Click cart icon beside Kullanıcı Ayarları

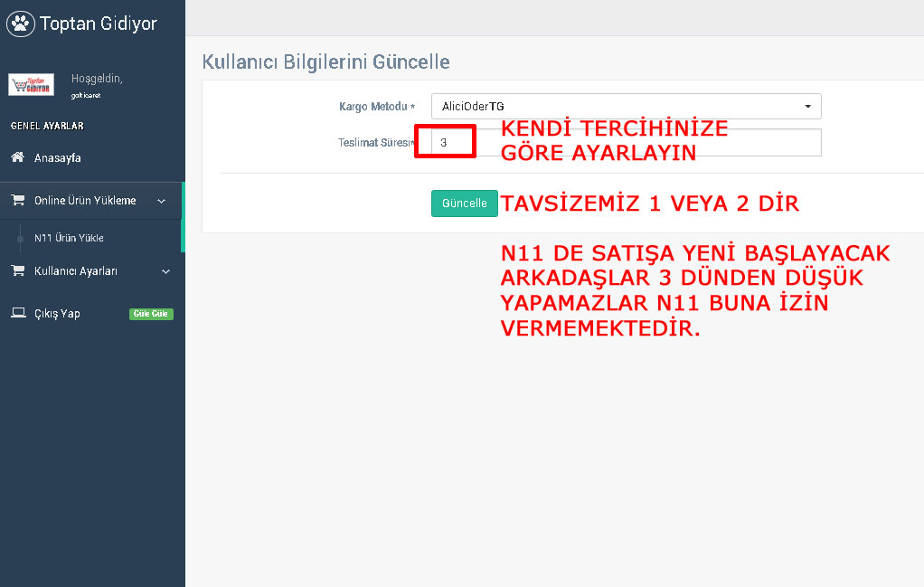(x=17, y=271)
